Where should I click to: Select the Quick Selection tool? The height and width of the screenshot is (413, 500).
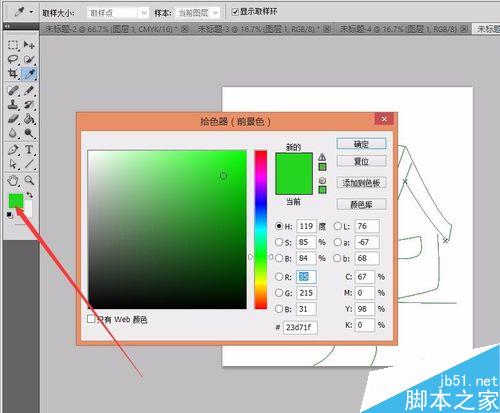point(29,59)
